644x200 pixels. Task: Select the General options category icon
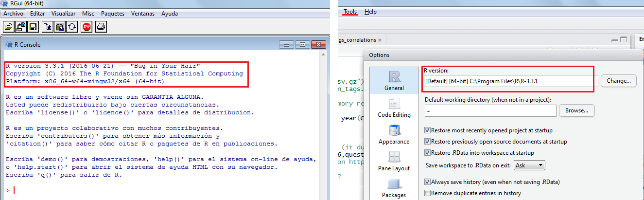click(x=394, y=80)
